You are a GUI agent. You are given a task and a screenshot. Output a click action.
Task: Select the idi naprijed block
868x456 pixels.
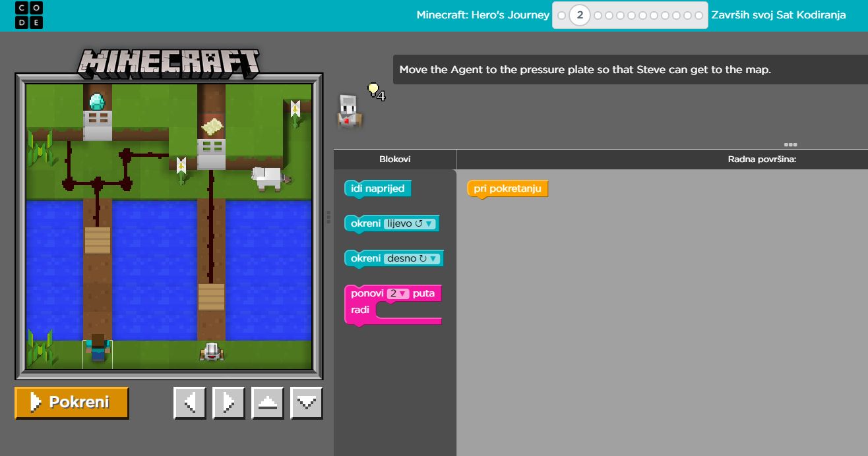tap(377, 188)
